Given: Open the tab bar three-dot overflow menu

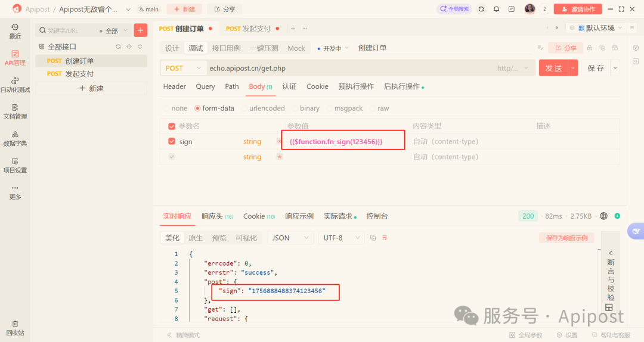Looking at the screenshot, I should point(305,29).
